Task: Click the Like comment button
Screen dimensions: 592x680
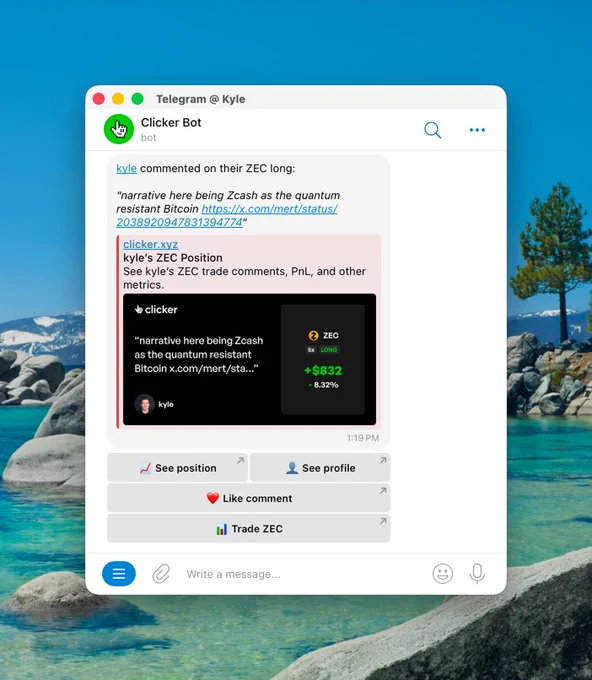Action: click(249, 498)
